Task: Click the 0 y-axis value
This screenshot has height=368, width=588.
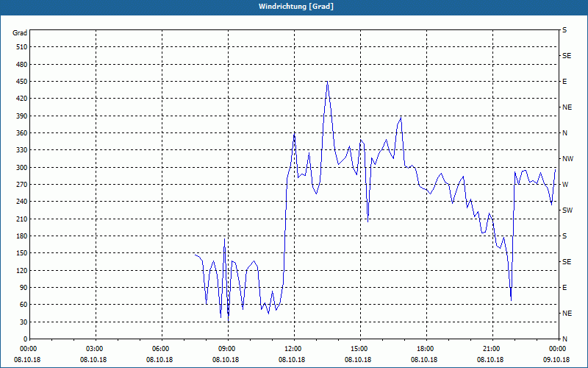Action: point(26,339)
